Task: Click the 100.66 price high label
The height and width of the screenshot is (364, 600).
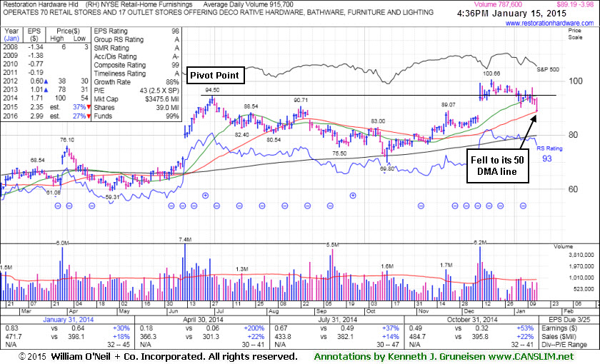Action: pyautogui.click(x=491, y=74)
